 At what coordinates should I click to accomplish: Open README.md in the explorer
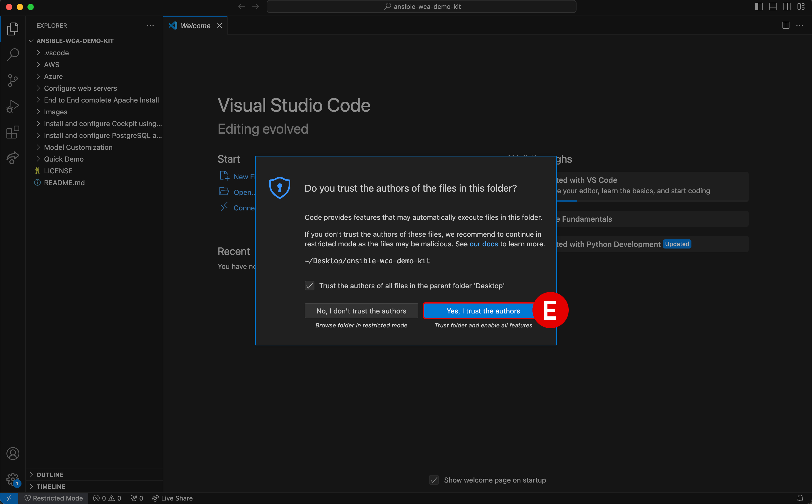coord(64,183)
